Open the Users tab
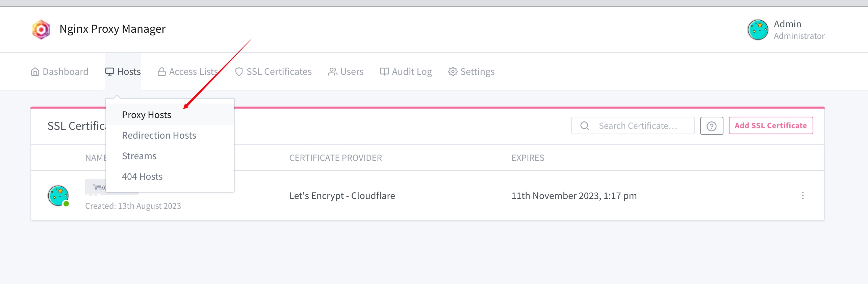 (346, 72)
